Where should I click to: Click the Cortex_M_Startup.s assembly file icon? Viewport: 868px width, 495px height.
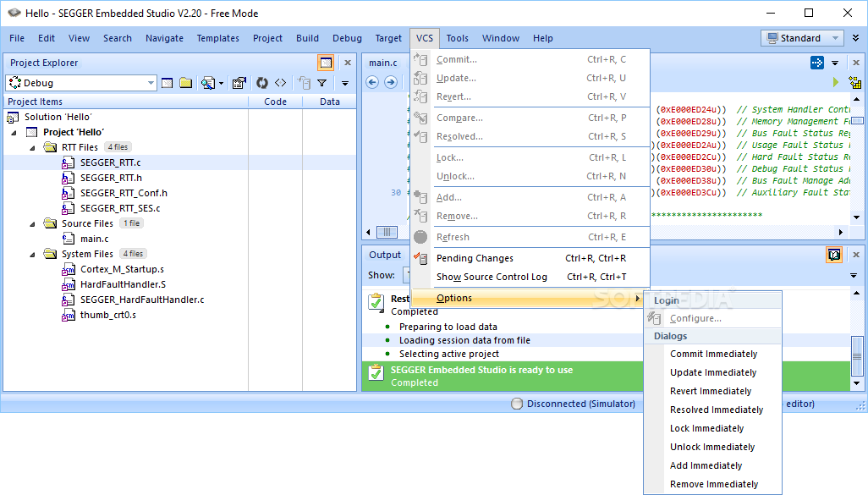click(x=68, y=270)
